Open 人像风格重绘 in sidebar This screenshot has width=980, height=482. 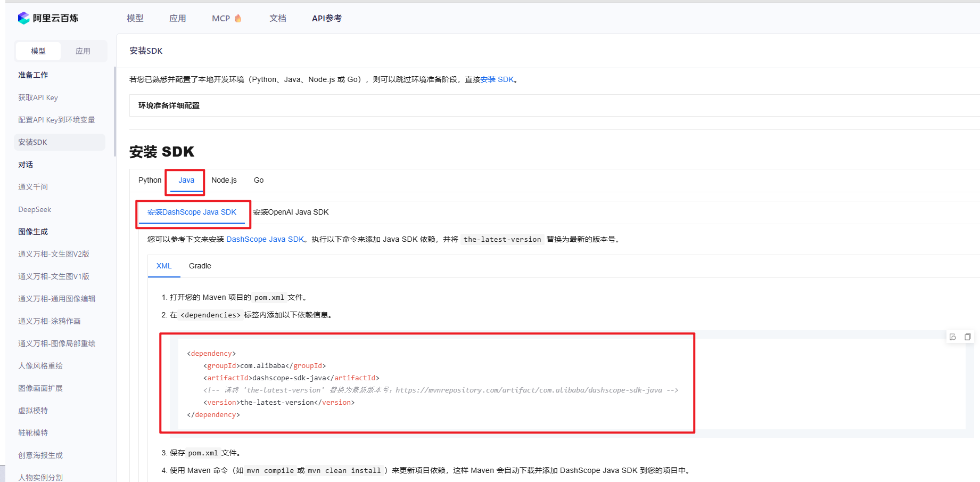tap(40, 366)
